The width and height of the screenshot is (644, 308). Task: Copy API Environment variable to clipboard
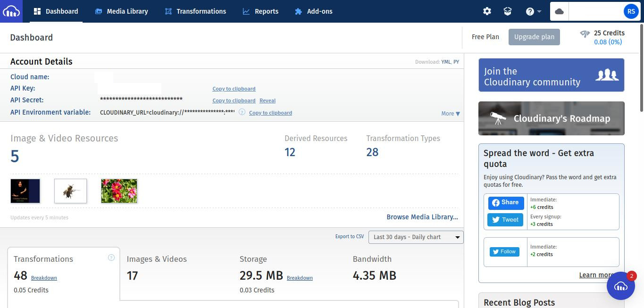coord(270,113)
